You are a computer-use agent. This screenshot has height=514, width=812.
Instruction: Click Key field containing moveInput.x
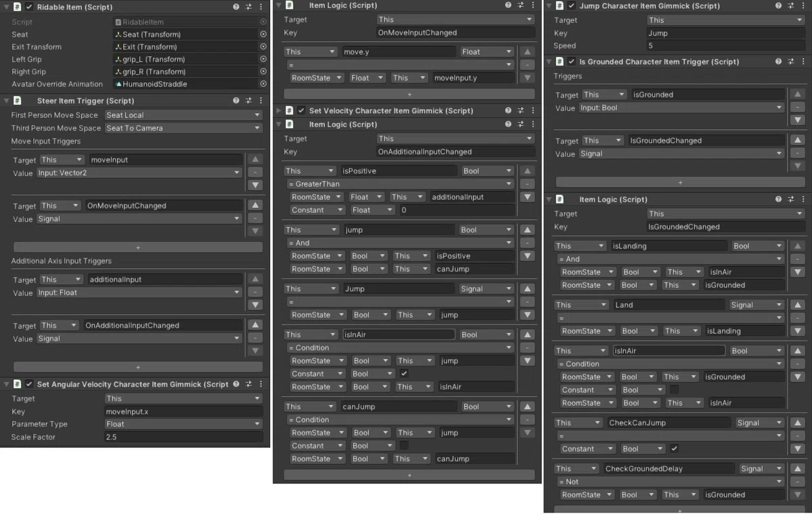(x=183, y=411)
